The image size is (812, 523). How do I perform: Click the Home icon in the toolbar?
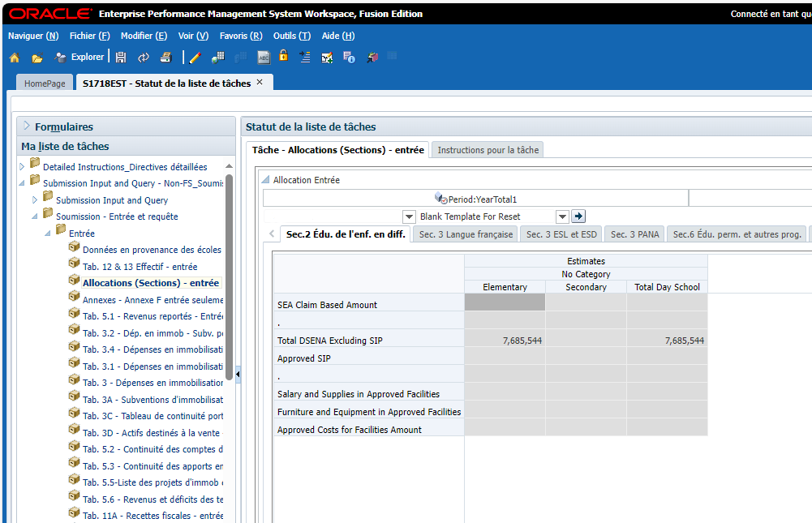14,58
